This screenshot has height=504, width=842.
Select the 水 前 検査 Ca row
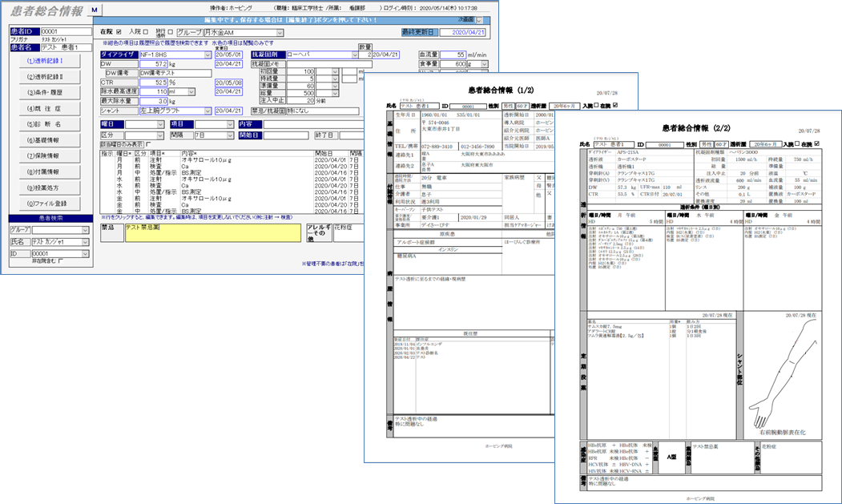(x=232, y=186)
